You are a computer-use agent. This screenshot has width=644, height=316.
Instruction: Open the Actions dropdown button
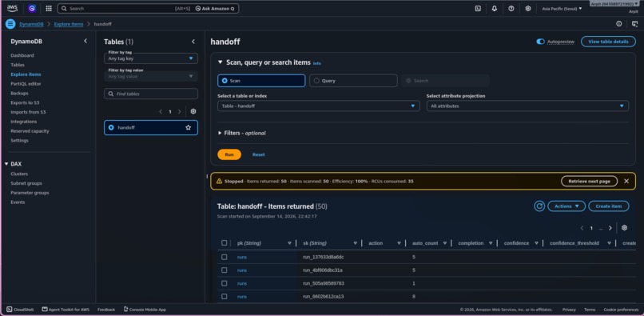[566, 206]
